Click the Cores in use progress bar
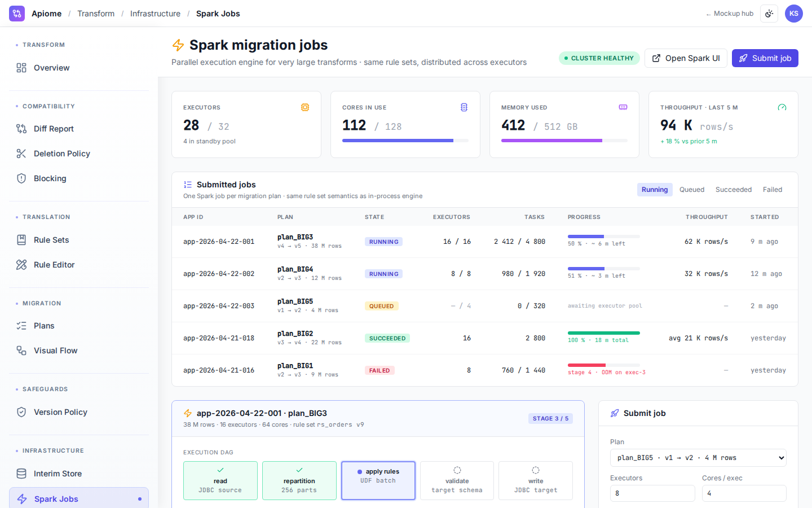812x508 pixels. tap(405, 141)
